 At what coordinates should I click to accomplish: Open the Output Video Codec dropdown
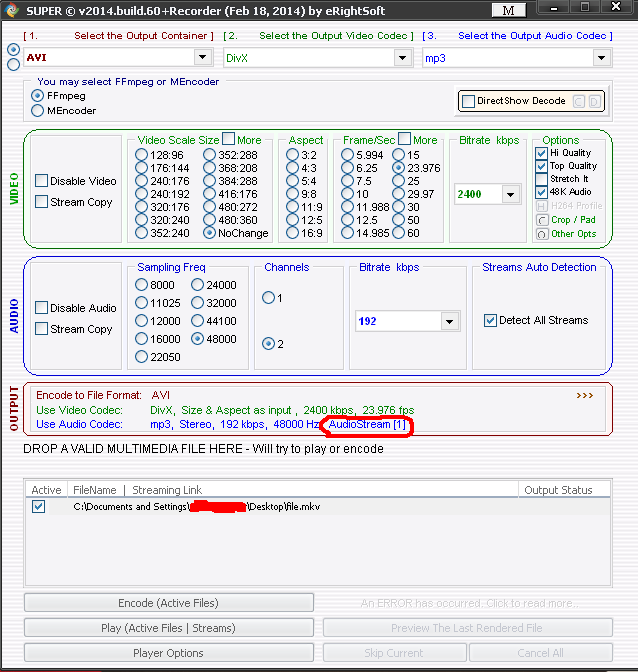click(402, 58)
